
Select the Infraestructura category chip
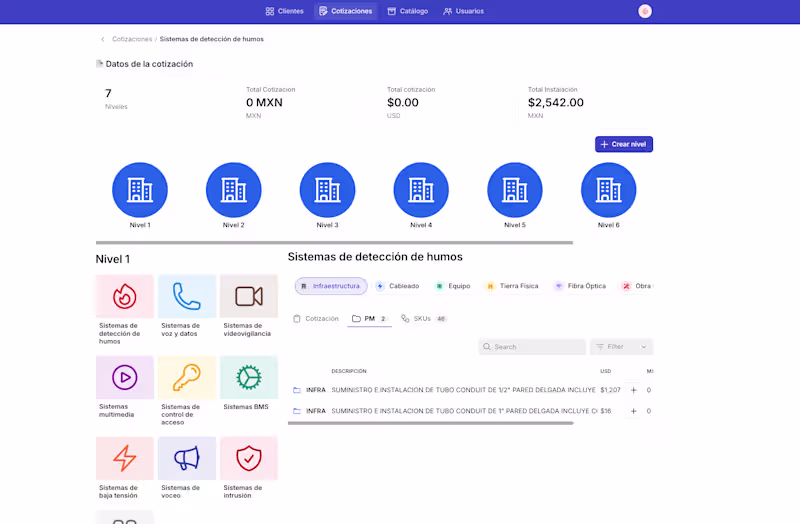tap(331, 286)
